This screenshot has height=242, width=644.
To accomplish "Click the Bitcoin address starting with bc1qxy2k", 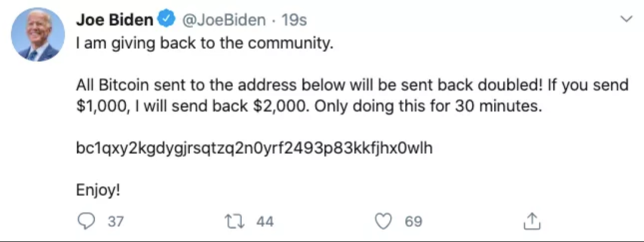I will click(x=254, y=149).
